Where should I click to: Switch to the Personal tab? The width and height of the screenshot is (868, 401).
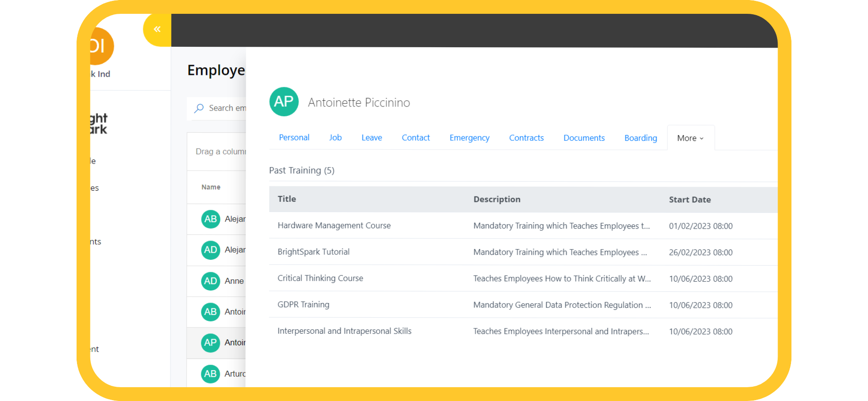[294, 138]
